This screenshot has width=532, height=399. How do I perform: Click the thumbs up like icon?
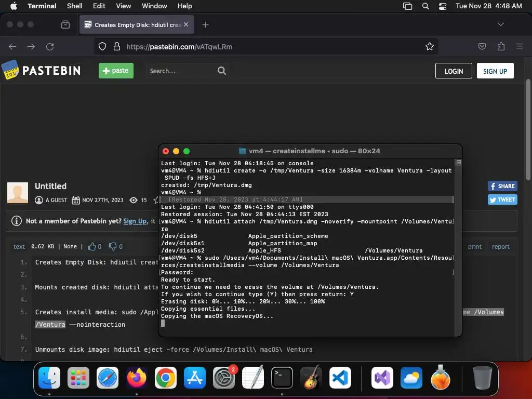pos(91,246)
